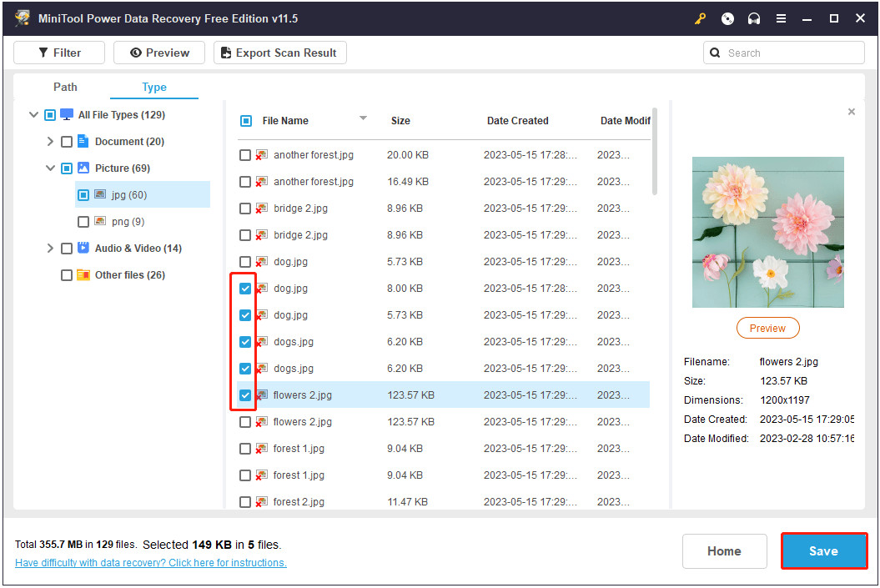Click the forest 2.jpg file icon
The height and width of the screenshot is (588, 880).
262,501
